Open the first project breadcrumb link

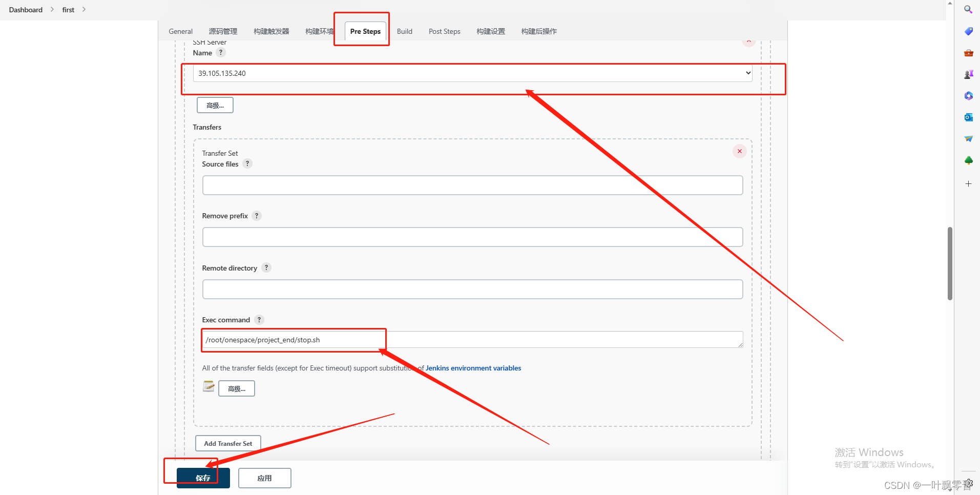68,9
